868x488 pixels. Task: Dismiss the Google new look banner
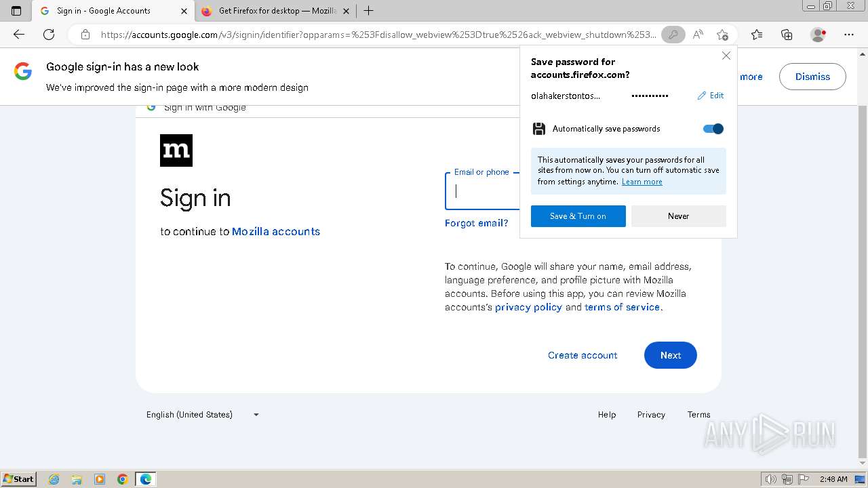pos(812,77)
